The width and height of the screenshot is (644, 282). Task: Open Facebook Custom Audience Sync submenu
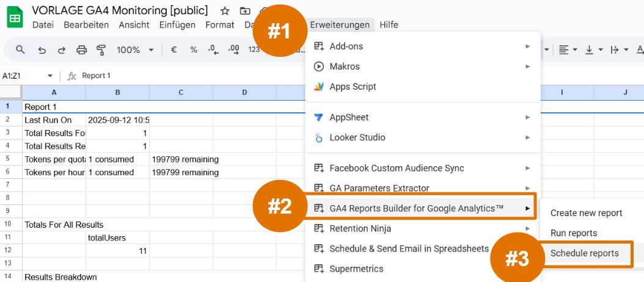pos(423,168)
